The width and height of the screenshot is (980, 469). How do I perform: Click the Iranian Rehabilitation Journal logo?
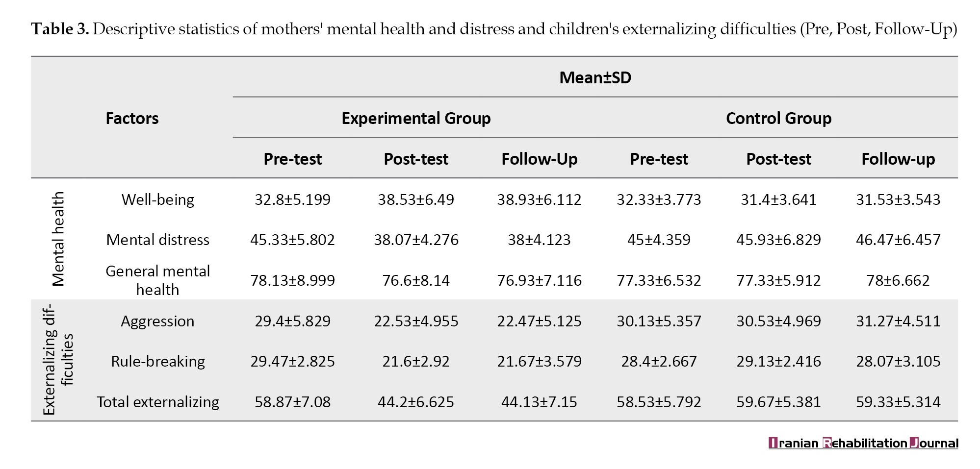click(863, 444)
